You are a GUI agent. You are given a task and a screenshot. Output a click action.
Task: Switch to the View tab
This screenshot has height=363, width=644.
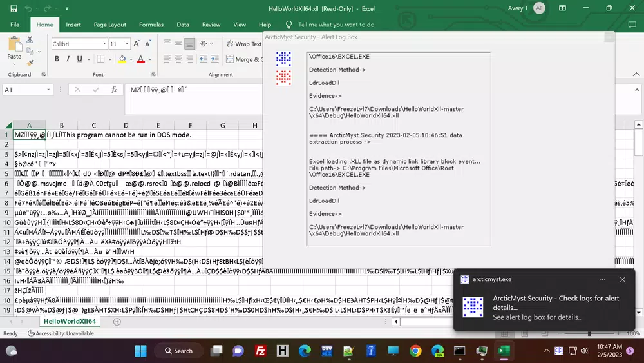tap(240, 25)
